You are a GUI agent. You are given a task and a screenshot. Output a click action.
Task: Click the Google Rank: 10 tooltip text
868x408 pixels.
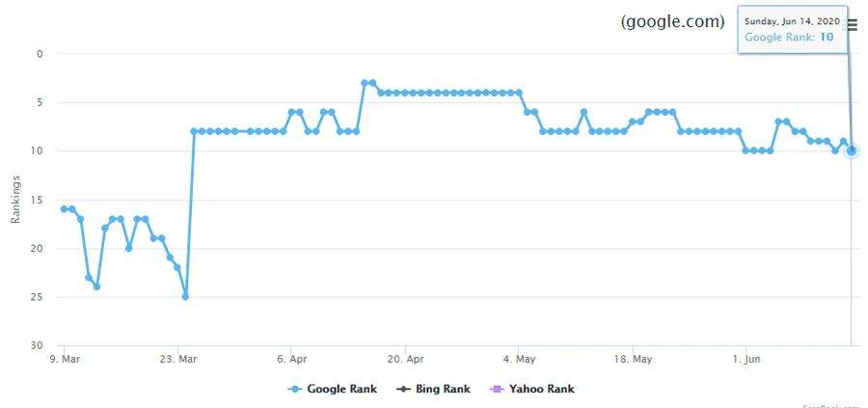pos(789,38)
